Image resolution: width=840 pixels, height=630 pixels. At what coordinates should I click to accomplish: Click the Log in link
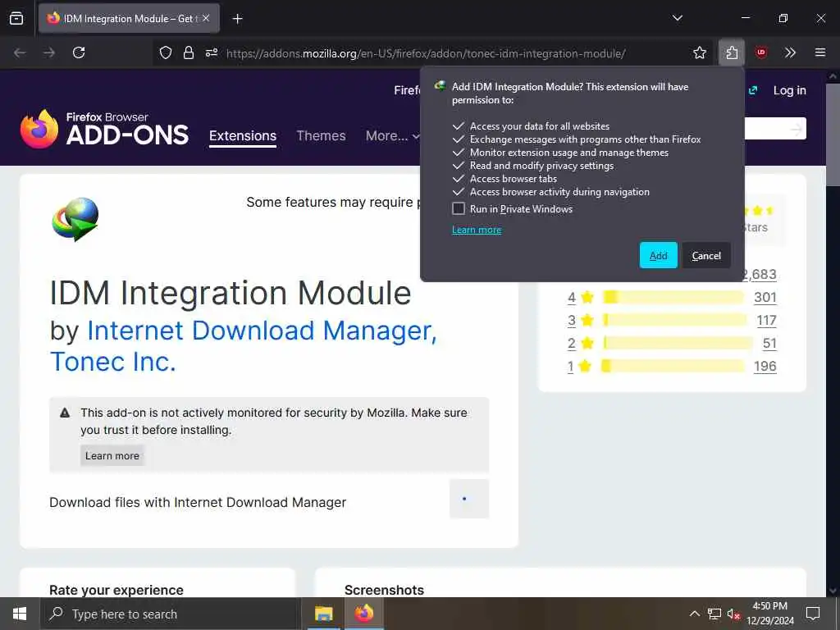tap(789, 90)
